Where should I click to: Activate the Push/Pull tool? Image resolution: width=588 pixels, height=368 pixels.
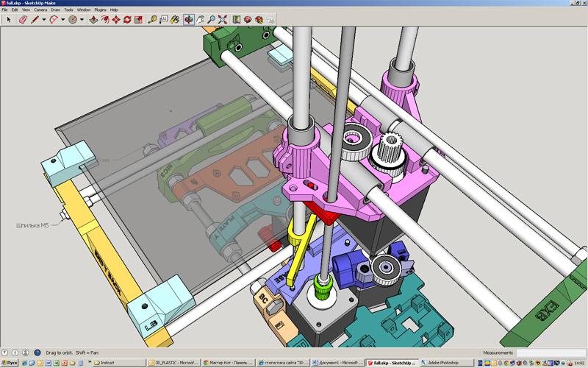93,20
